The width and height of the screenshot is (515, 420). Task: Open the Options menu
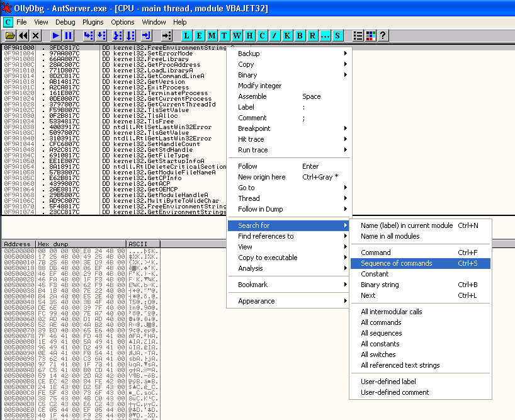[123, 22]
